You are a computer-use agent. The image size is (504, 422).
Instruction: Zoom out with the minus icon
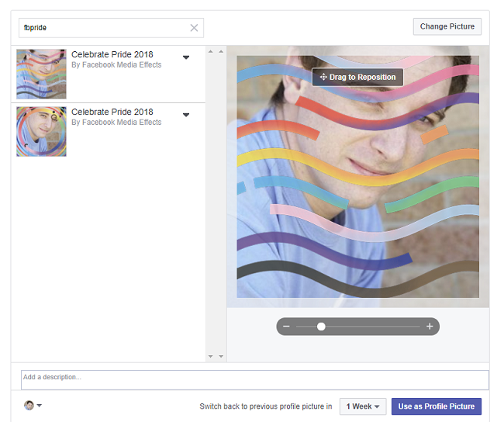click(286, 327)
